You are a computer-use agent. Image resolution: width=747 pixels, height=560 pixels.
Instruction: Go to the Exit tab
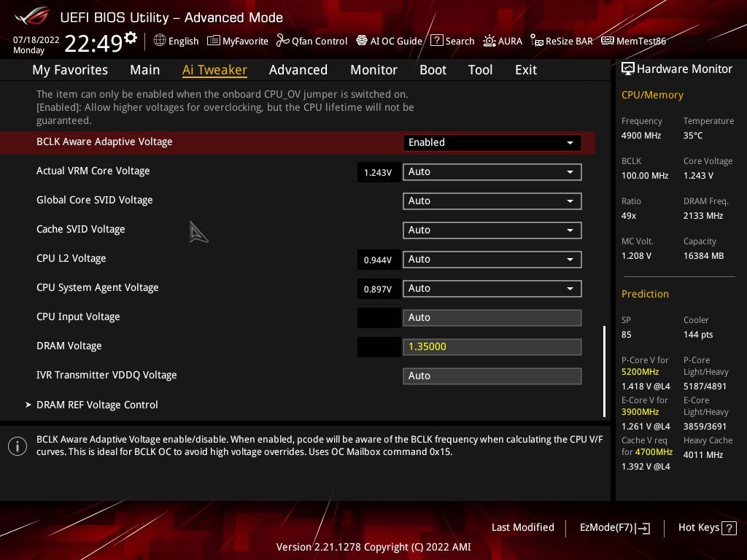[x=526, y=70]
